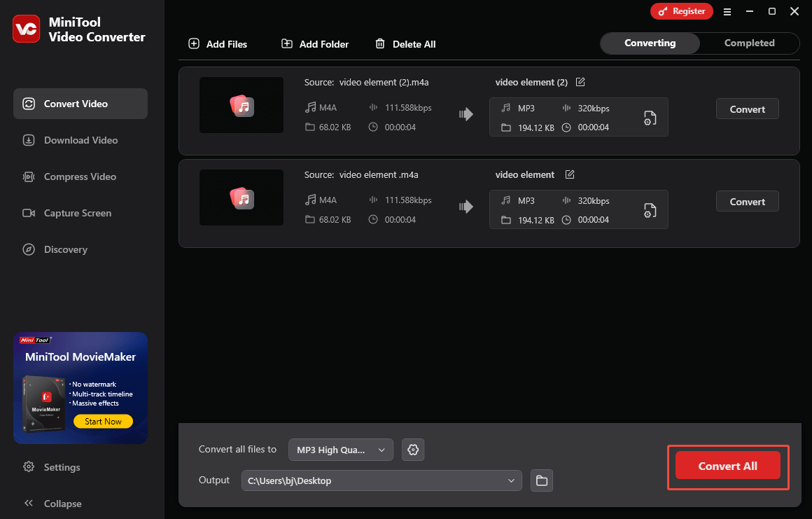Click the MovieMaker box image in ad
Viewport: 812px width, 519px height.
[43, 404]
